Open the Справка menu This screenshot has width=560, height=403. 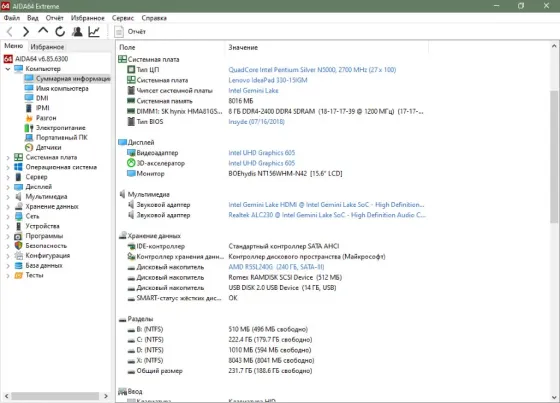154,18
